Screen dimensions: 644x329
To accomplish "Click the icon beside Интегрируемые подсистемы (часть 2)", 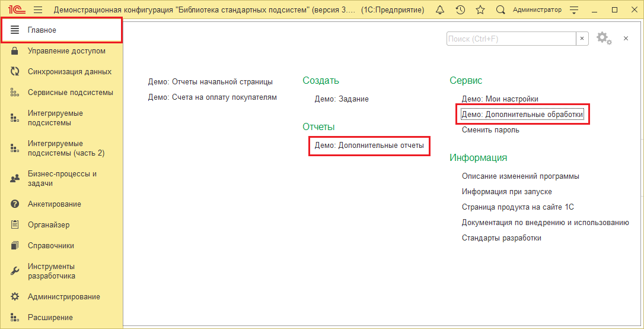I will (x=15, y=148).
